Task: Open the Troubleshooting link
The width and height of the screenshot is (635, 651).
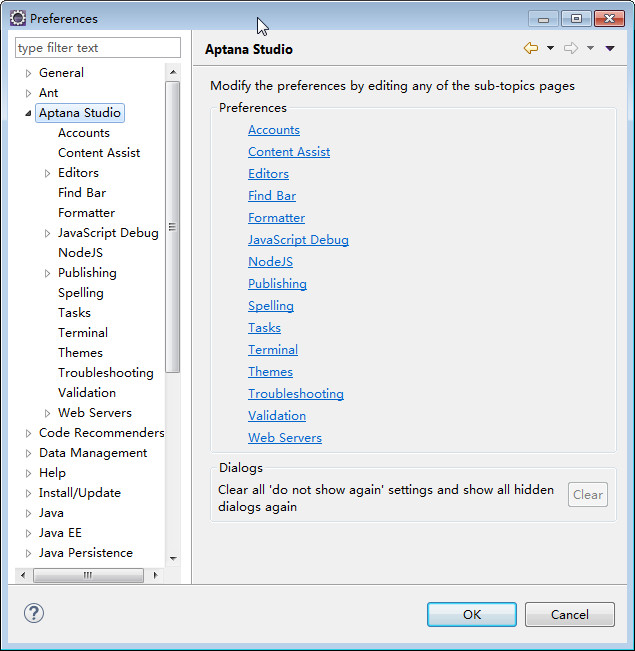Action: tap(296, 394)
